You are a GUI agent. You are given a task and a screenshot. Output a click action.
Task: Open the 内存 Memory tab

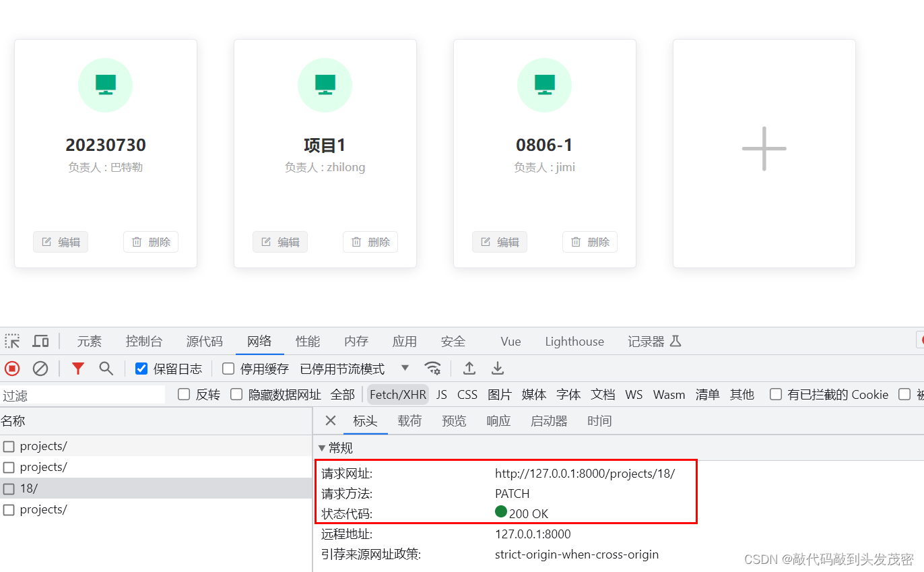(x=356, y=342)
